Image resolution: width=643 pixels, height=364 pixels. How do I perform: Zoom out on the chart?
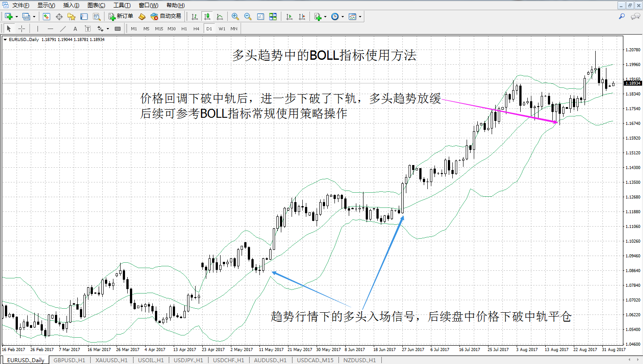[x=247, y=17]
